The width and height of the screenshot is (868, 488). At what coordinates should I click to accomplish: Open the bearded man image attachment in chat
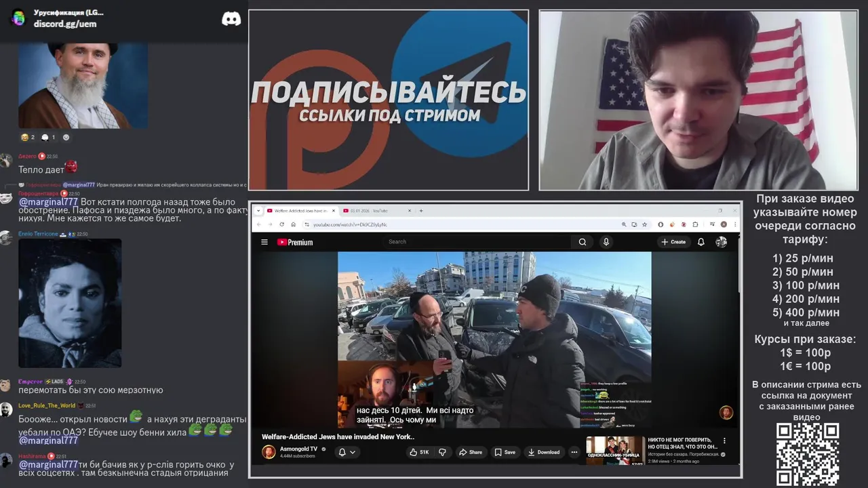(x=83, y=85)
